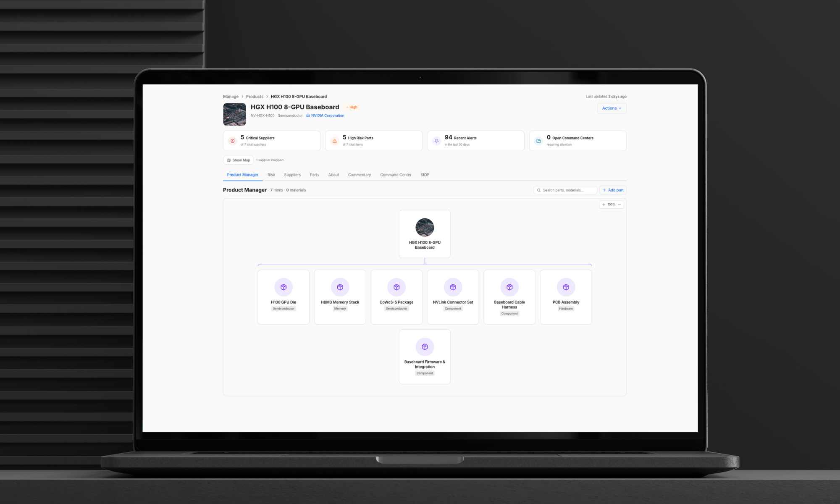Click the Add part button
Screen dimensions: 840x504
(x=613, y=190)
